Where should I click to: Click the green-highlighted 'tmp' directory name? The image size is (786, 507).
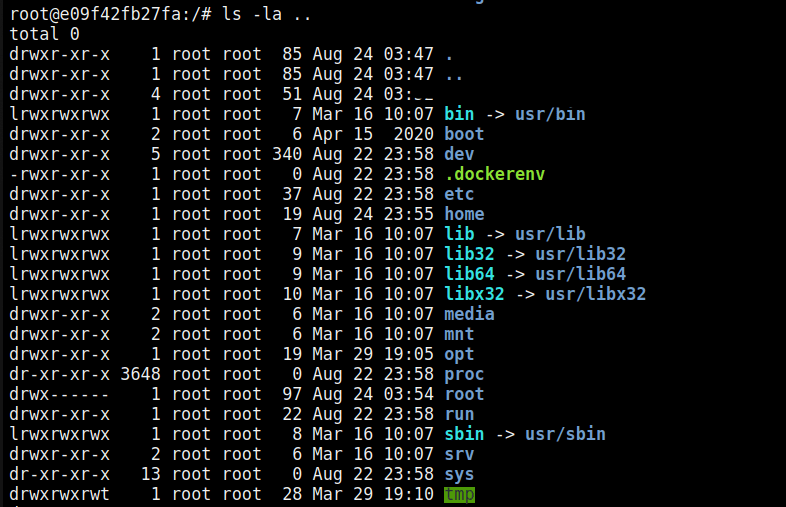coord(459,494)
